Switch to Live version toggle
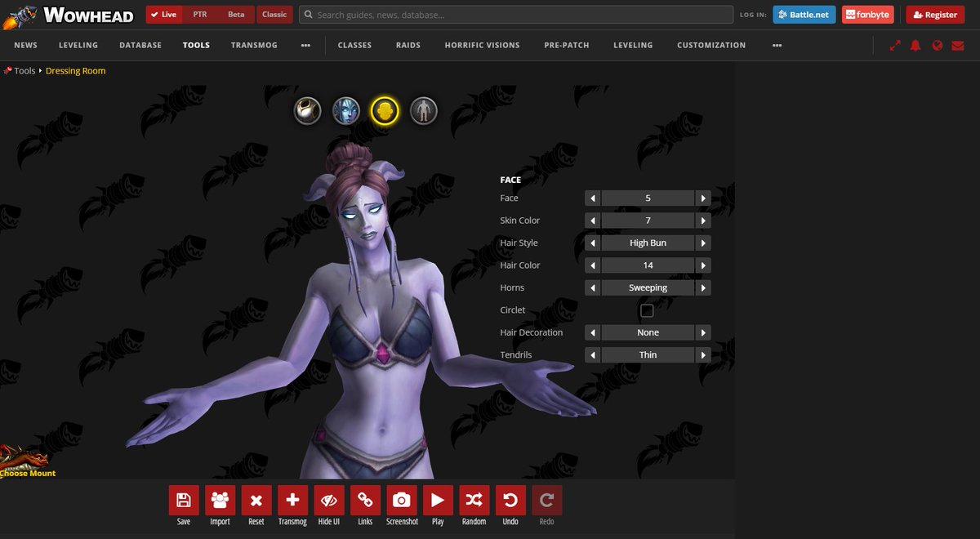The width and height of the screenshot is (980, 539). [164, 15]
